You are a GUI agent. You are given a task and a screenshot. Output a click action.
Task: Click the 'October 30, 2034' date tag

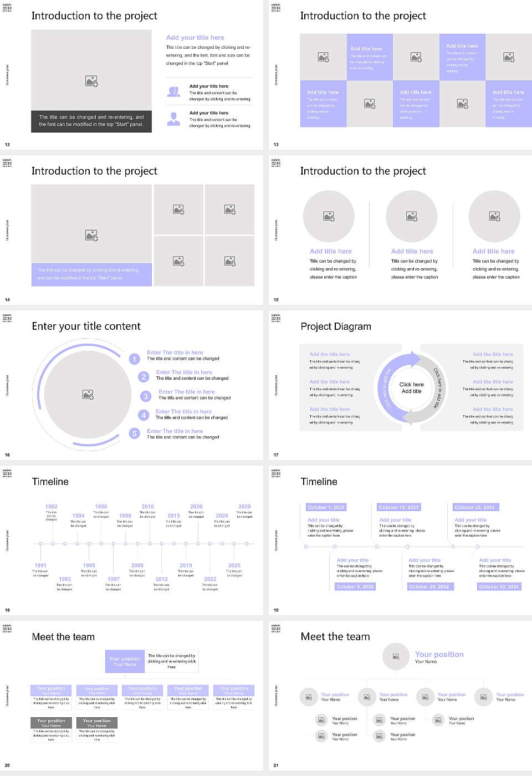pos(499,586)
